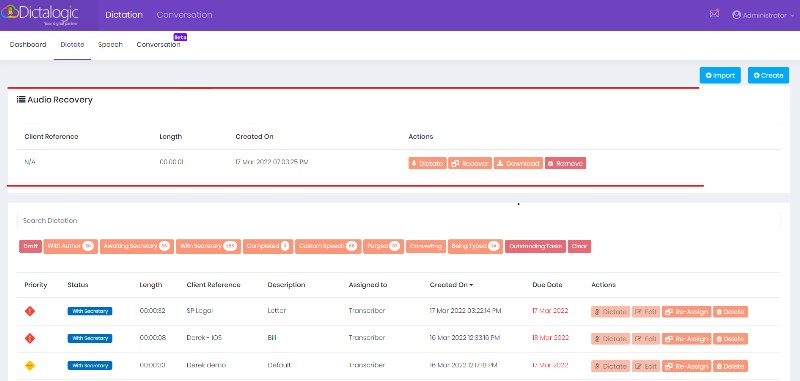Filter by Draft status
Image resolution: width=800 pixels, height=381 pixels.
click(x=30, y=246)
